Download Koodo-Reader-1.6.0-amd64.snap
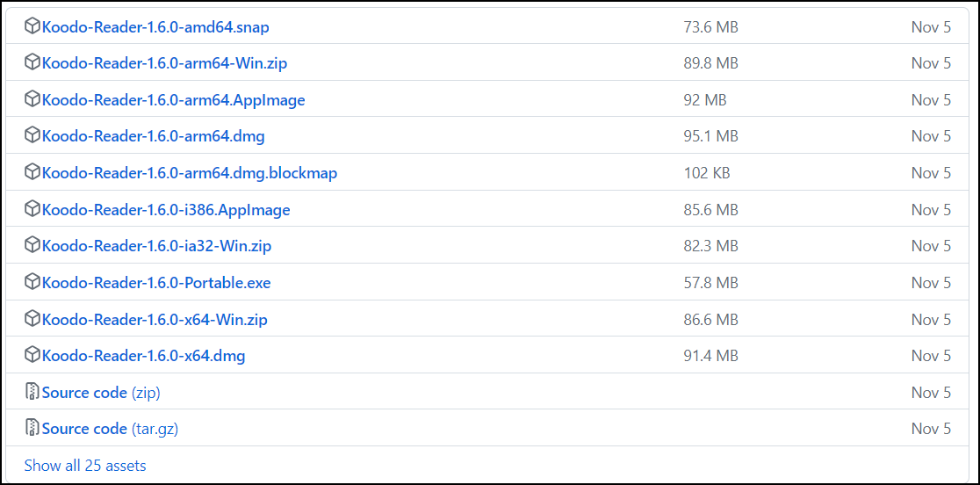Viewport: 980px width, 485px height. click(x=155, y=27)
